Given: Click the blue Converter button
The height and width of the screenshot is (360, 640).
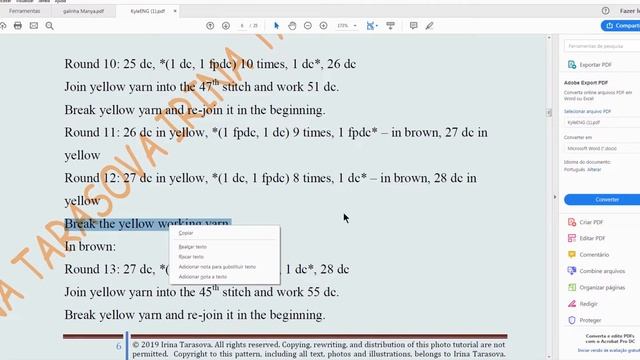Looking at the screenshot, I should (602, 200).
